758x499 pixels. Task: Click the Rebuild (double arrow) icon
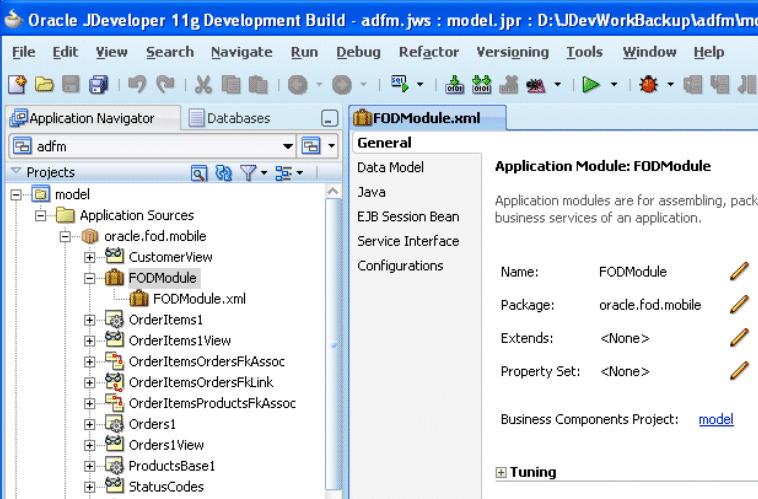coord(481,85)
